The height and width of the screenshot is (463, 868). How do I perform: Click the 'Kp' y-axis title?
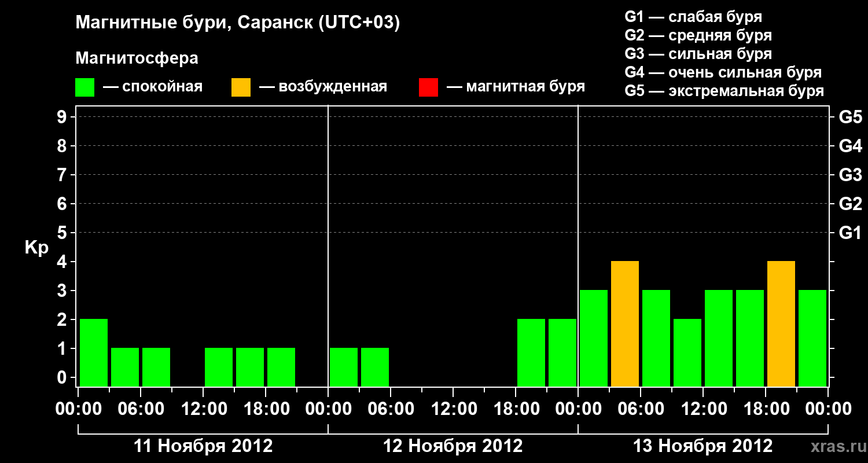pos(36,248)
